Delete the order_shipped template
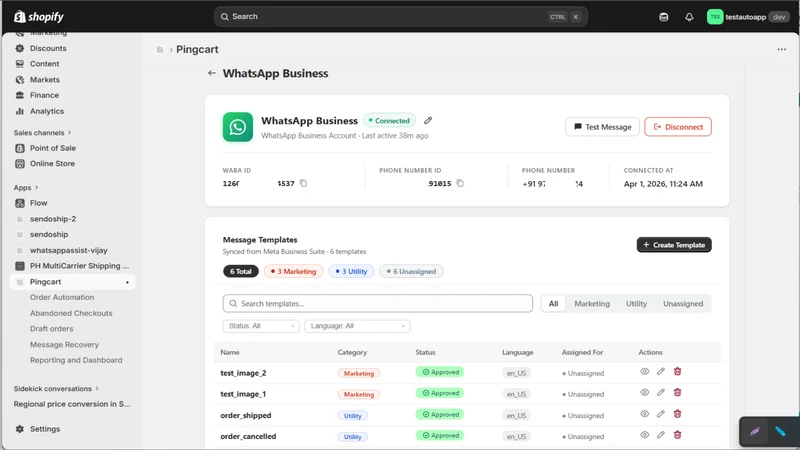The height and width of the screenshot is (450, 800). click(x=677, y=414)
